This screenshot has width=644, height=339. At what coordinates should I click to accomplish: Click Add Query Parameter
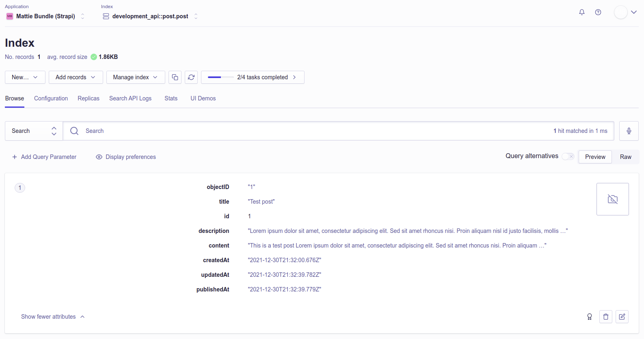tap(44, 157)
